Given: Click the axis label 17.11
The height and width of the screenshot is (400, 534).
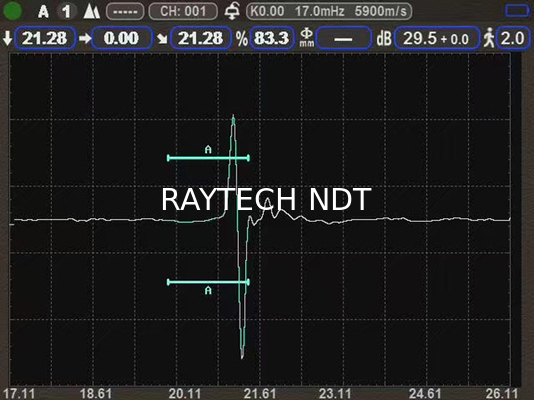Looking at the screenshot, I should point(19,394).
